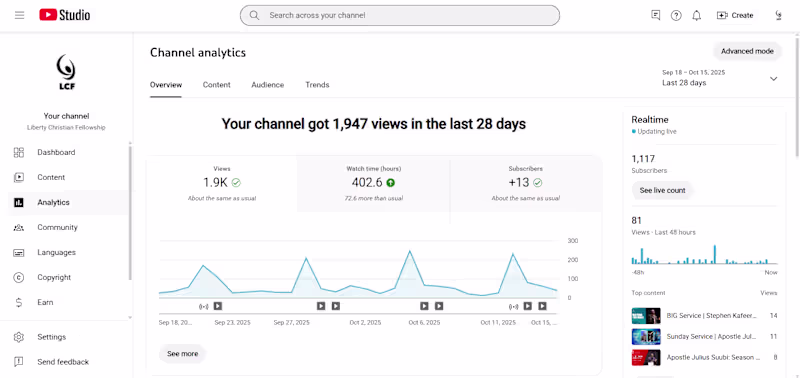Click the See more button under the chart
The width and height of the screenshot is (800, 378).
pos(183,354)
